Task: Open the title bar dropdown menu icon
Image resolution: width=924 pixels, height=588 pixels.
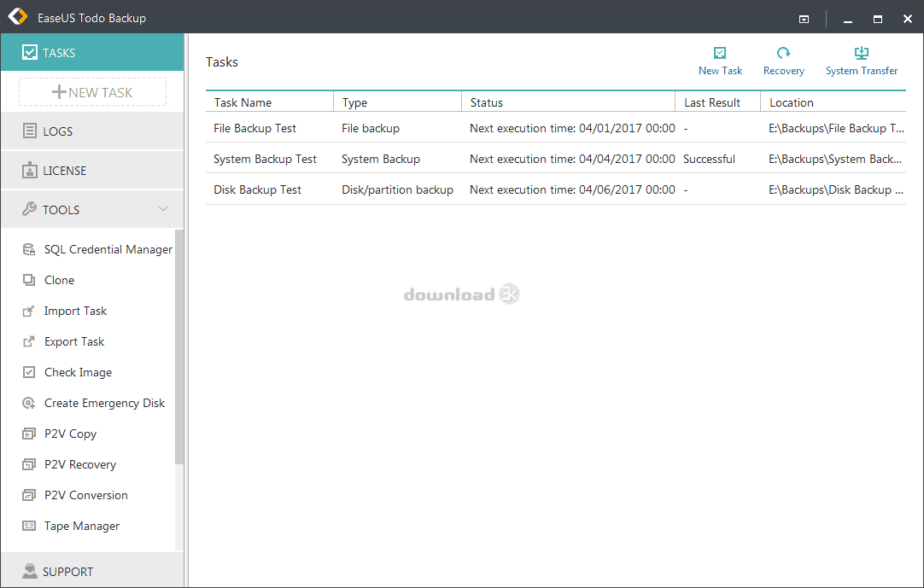Action: (804, 20)
